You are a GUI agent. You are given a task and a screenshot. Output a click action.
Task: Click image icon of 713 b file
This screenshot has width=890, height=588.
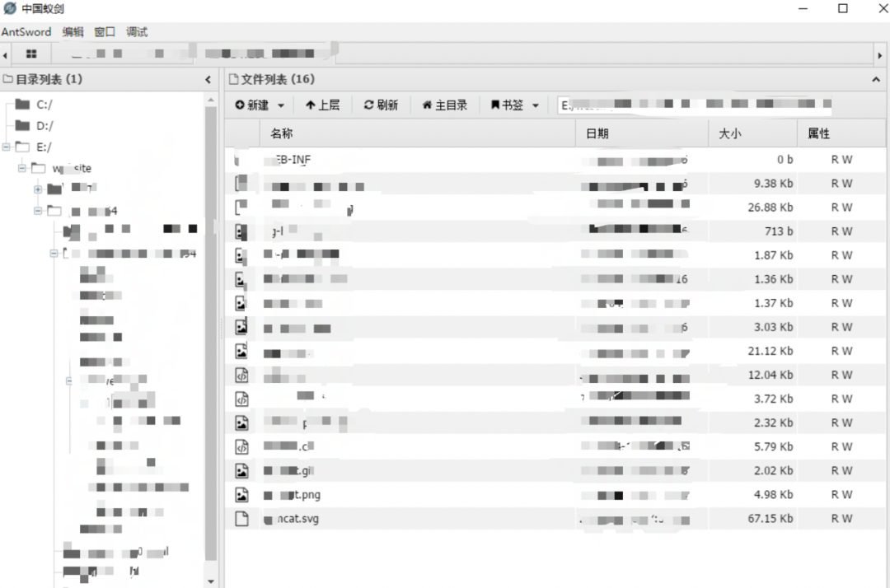(241, 231)
